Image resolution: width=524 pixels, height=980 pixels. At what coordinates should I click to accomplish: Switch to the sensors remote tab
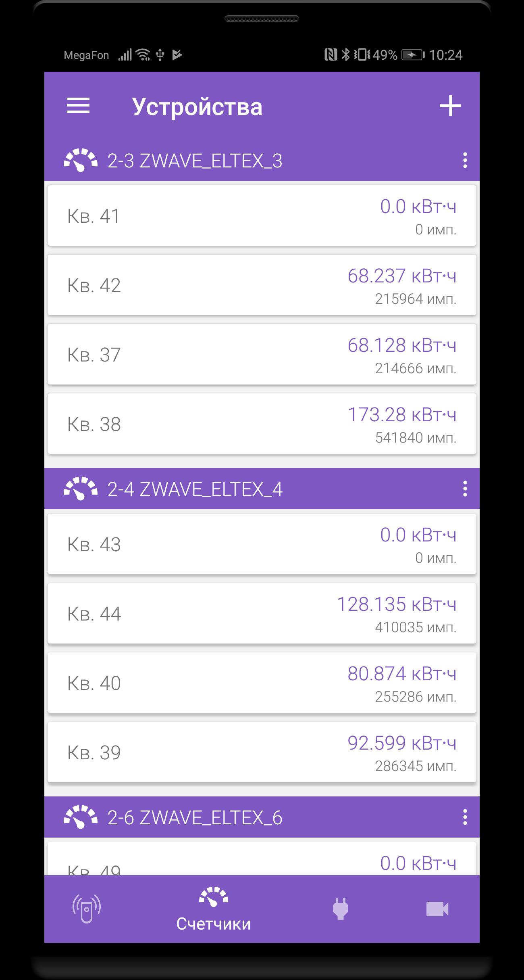point(87,909)
